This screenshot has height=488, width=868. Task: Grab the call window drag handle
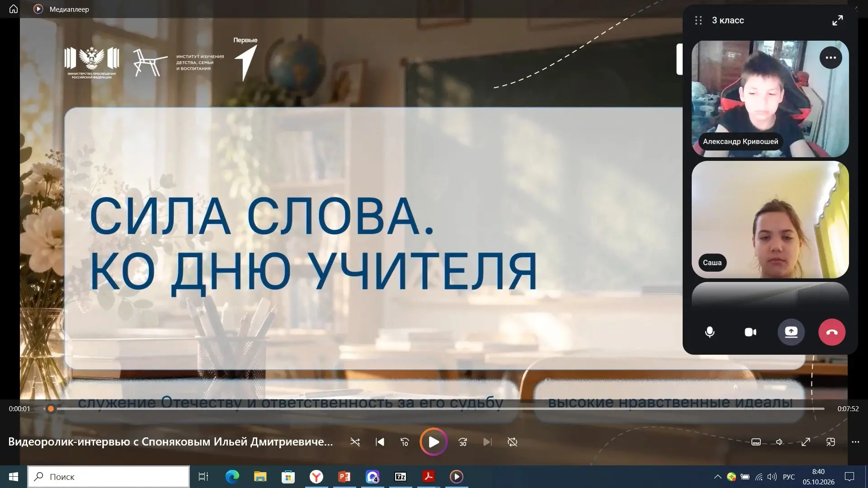[698, 20]
